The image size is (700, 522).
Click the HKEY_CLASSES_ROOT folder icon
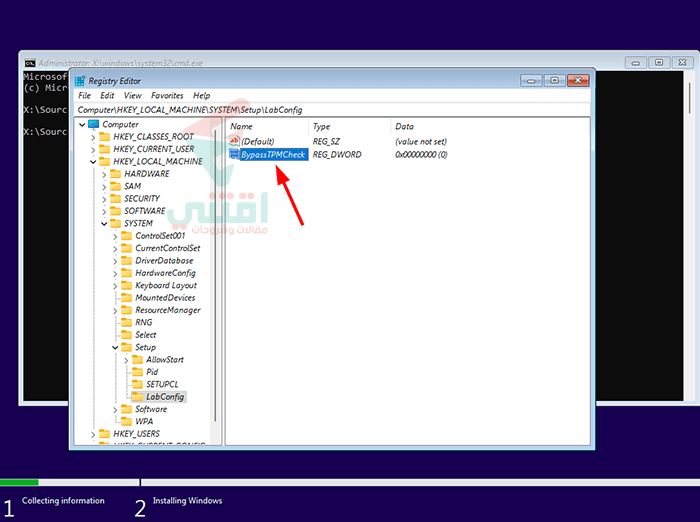pyautogui.click(x=104, y=136)
